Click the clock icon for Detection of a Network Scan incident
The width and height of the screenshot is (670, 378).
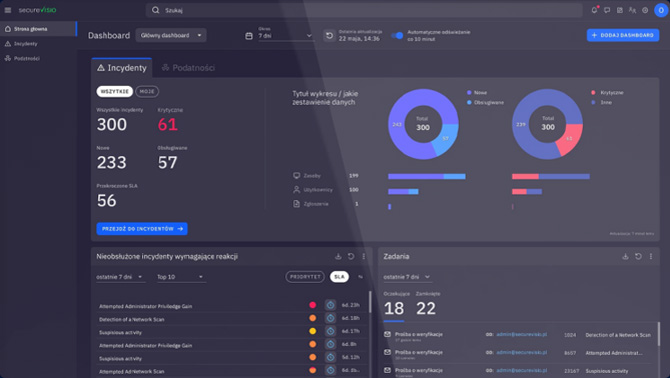pos(330,318)
